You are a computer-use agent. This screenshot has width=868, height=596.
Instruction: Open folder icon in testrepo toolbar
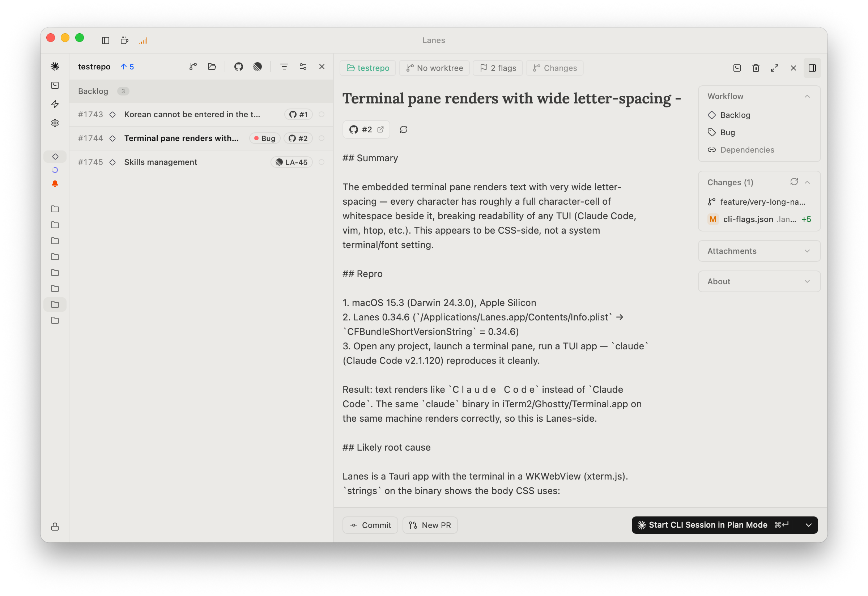(212, 67)
